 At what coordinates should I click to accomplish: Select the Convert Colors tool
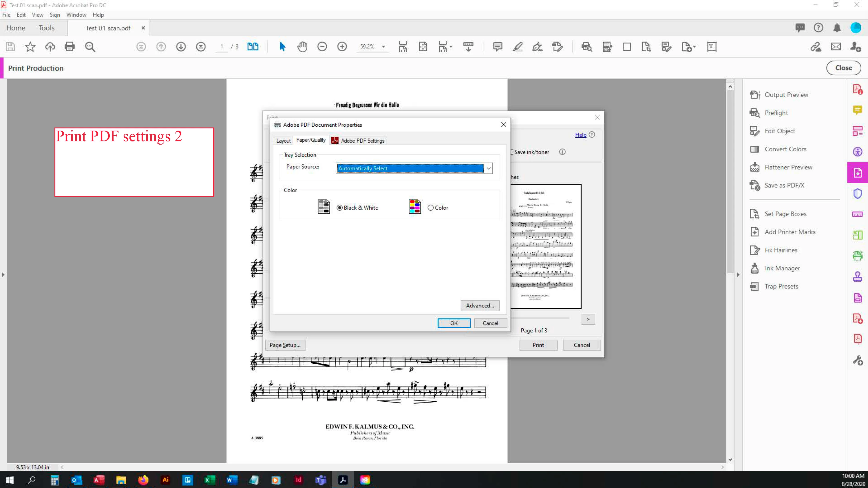click(785, 149)
